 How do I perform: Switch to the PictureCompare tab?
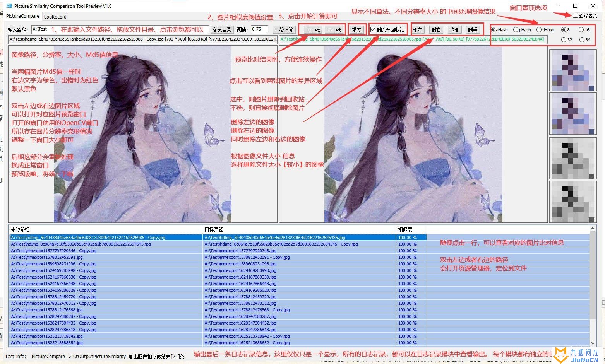22,16
